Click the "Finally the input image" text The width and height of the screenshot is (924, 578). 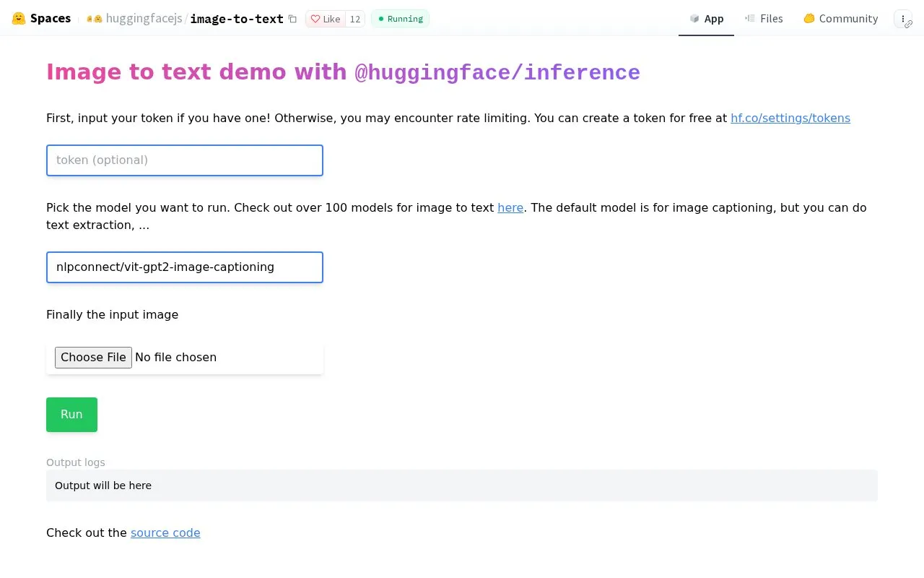pos(112,314)
